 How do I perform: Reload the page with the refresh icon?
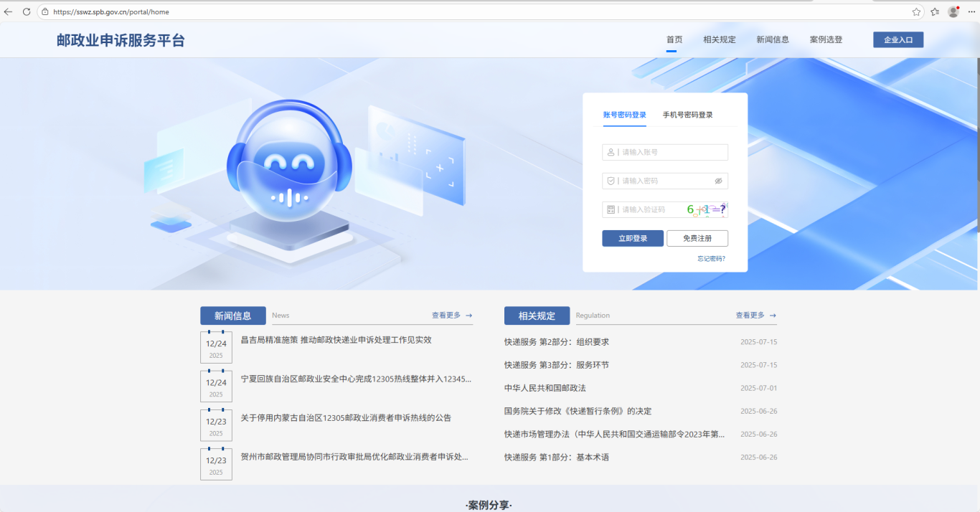27,11
